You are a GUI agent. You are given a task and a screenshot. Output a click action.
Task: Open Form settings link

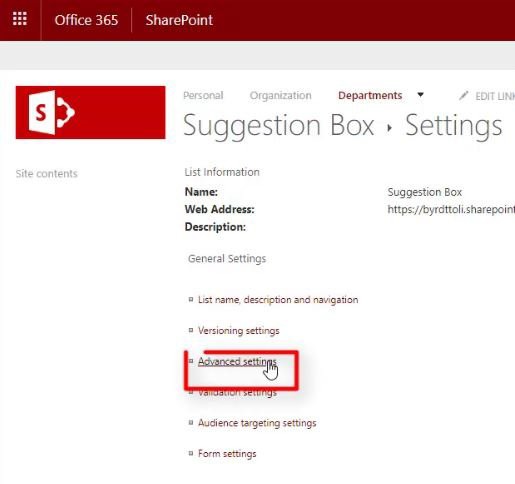227,454
